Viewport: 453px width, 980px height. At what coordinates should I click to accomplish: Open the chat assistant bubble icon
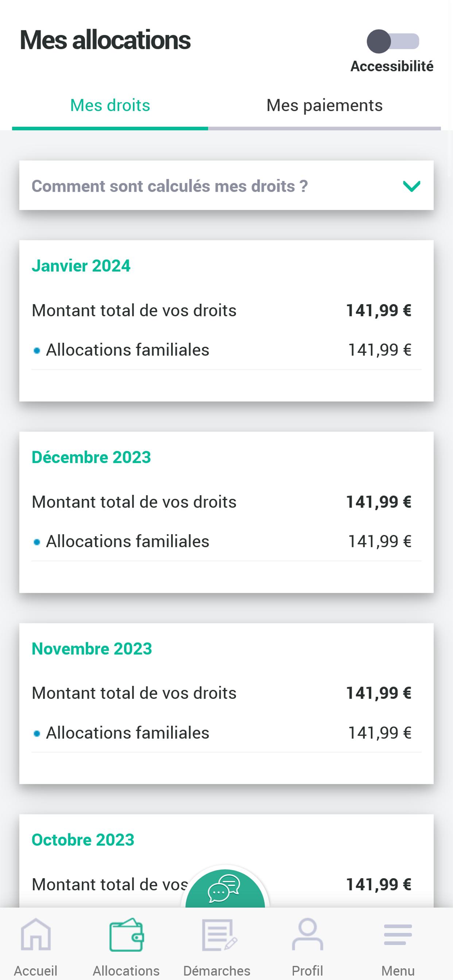pos(225,890)
